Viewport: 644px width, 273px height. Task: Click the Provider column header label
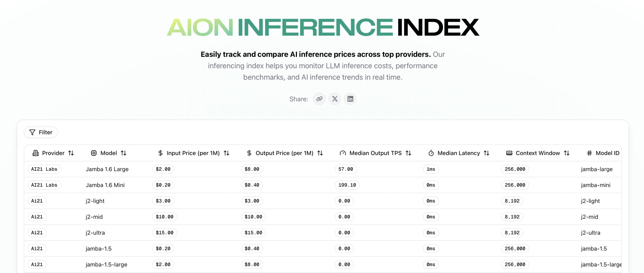pyautogui.click(x=53, y=153)
